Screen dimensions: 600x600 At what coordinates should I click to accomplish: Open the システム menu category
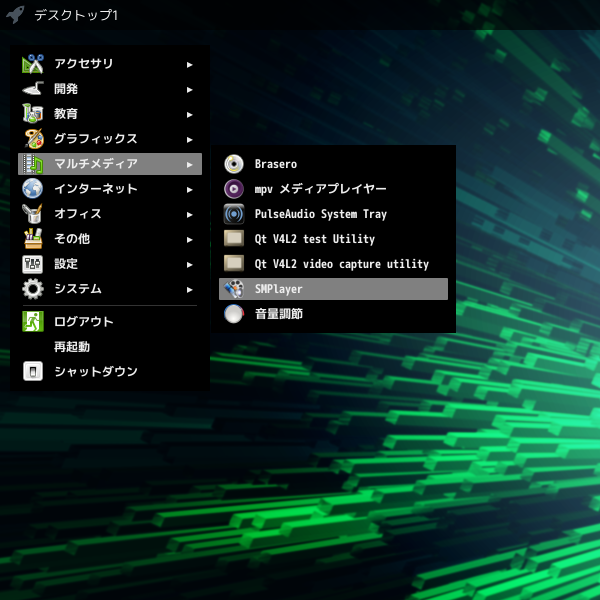point(110,289)
